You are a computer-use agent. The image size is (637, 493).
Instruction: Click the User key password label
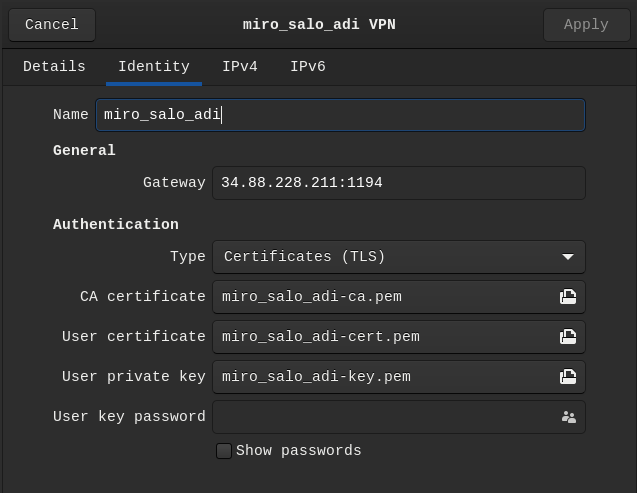click(129, 417)
